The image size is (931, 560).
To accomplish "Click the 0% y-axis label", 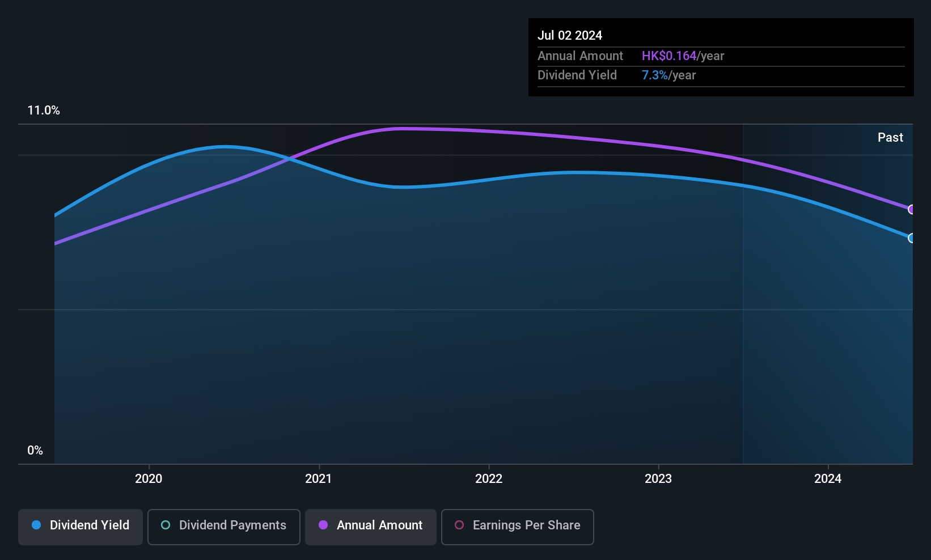I will pos(35,451).
